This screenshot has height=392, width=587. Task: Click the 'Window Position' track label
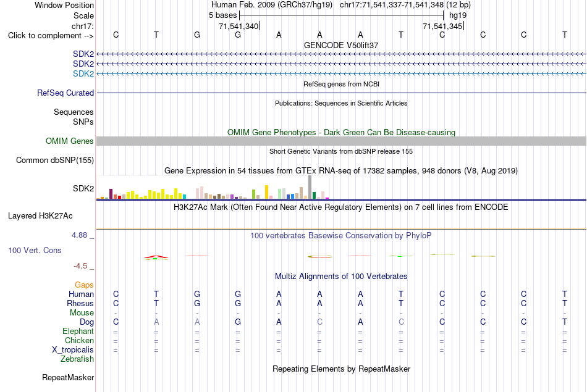[64, 5]
